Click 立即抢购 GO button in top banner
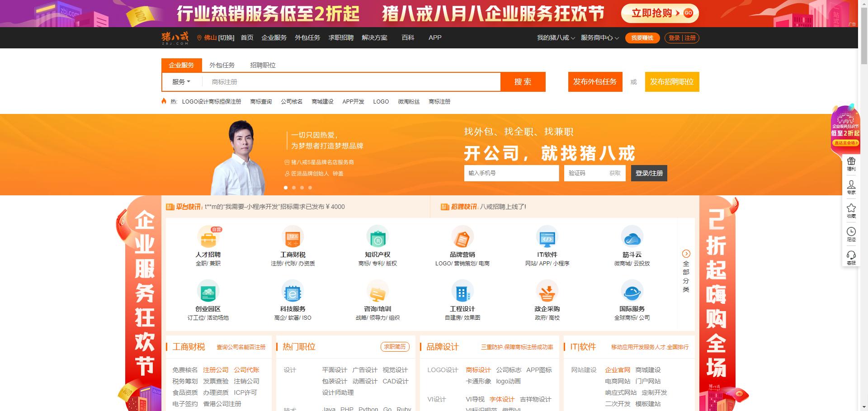The image size is (868, 411). (660, 13)
